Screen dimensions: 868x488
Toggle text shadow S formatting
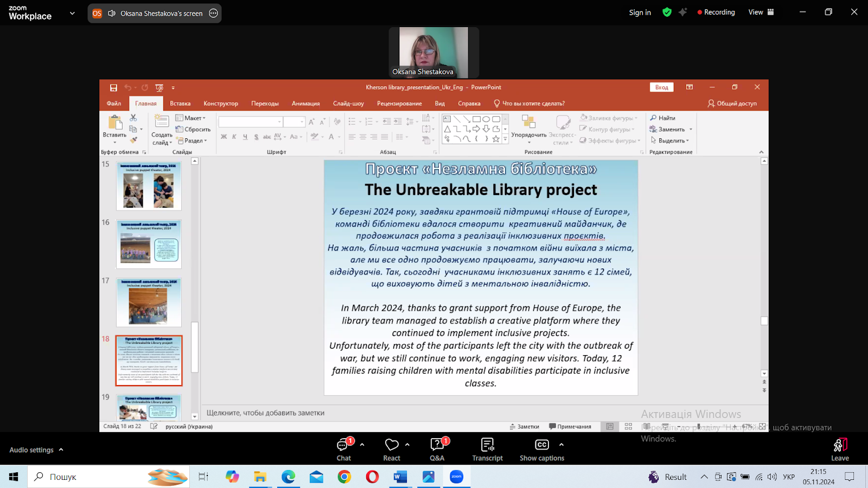click(x=256, y=137)
